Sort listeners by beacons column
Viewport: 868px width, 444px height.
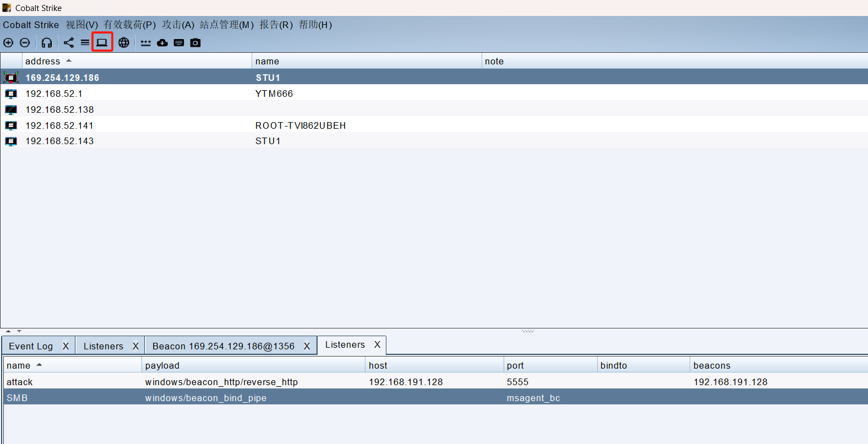pos(779,365)
